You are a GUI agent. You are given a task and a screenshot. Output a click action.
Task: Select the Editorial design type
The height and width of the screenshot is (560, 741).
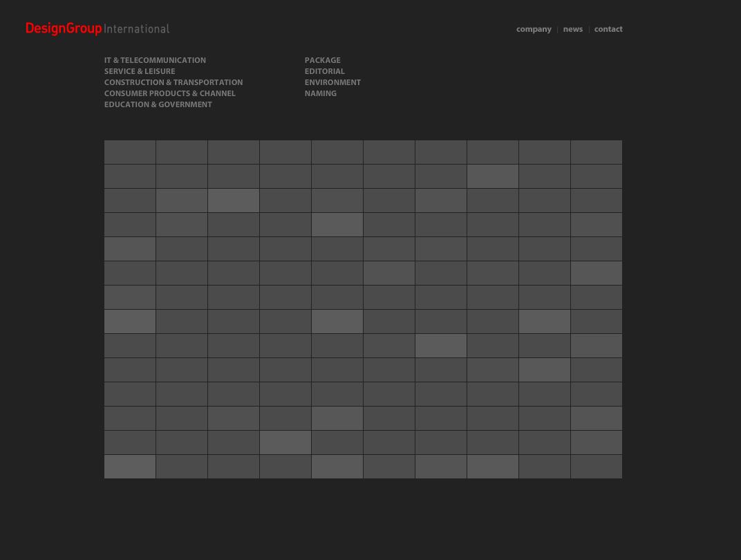tap(324, 72)
